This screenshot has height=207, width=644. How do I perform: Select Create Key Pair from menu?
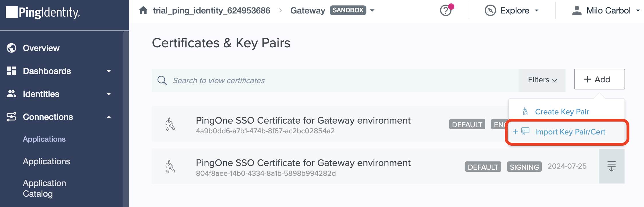tap(561, 112)
